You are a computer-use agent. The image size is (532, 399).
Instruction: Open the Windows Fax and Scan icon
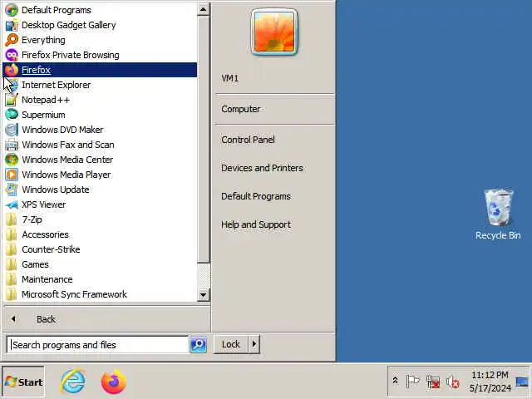coord(12,145)
